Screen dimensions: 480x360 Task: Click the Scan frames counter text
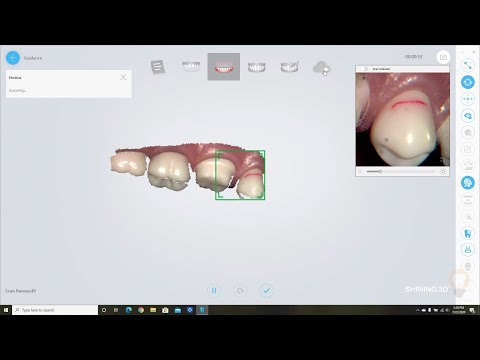(x=20, y=291)
